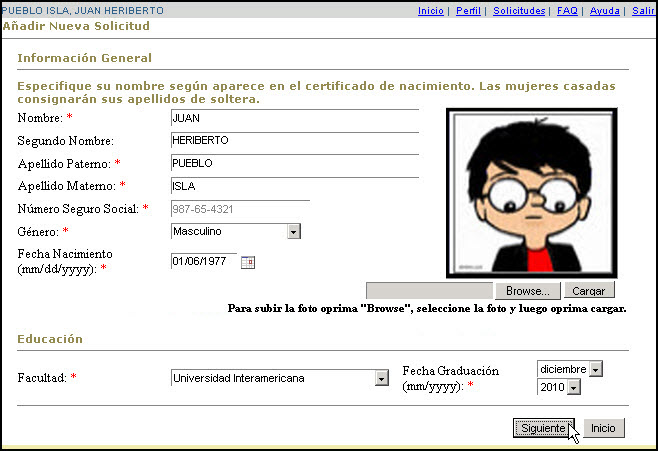This screenshot has width=658, height=451.
Task: Click the Browse... button
Action: click(527, 291)
